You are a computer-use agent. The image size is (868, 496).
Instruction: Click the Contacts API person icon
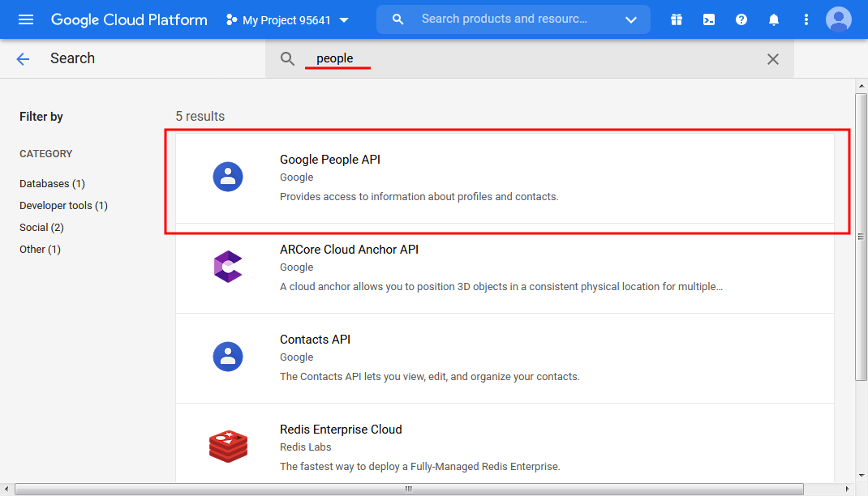[228, 357]
